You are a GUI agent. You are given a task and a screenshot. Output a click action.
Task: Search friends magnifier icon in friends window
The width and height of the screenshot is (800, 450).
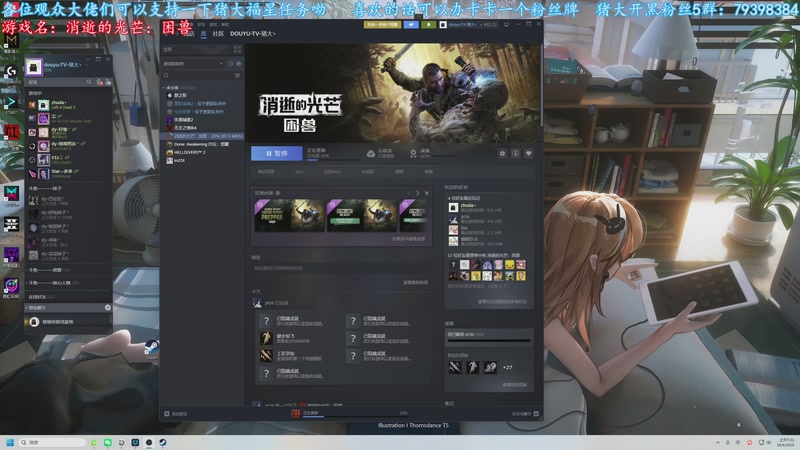point(89,82)
